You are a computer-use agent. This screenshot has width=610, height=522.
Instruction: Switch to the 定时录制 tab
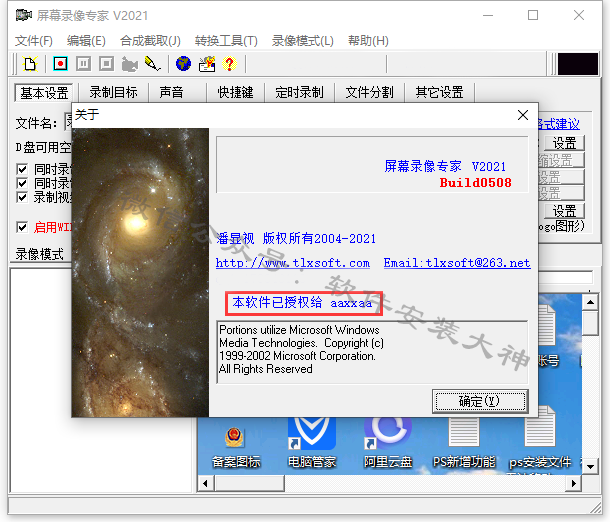coord(299,93)
